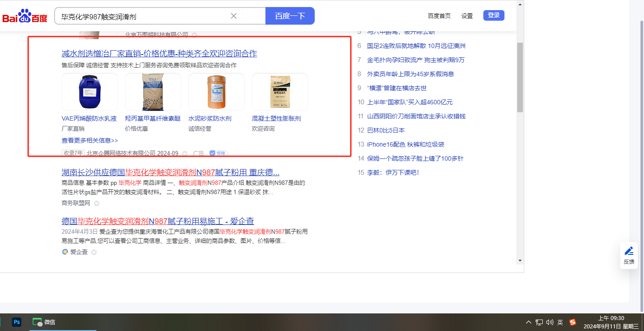Open hot search 上半年"国家队"买入超4600亿元
Viewport: 644px width, 331px height.
[410, 102]
